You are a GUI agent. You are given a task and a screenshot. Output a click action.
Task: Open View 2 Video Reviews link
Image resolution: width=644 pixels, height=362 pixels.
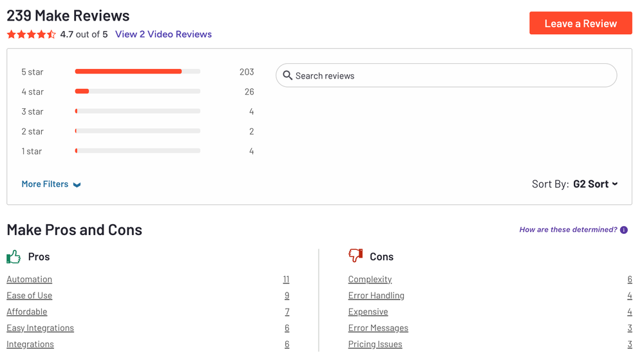coord(163,35)
